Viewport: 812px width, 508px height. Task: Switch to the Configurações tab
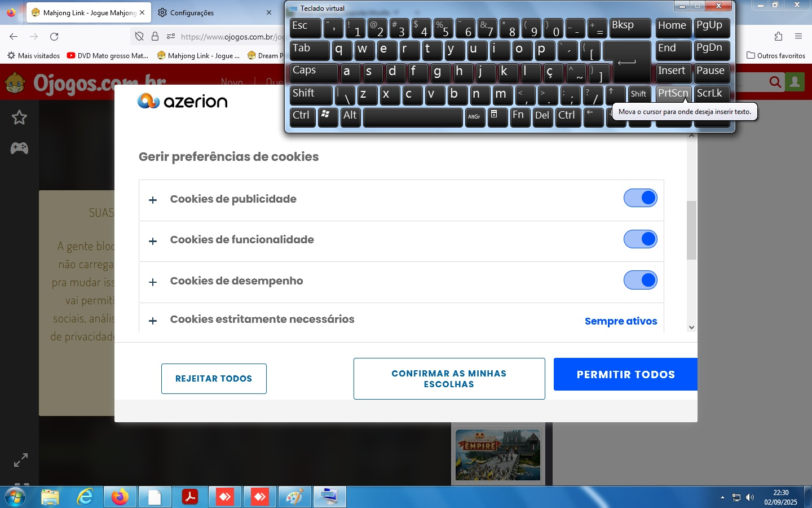(x=214, y=12)
